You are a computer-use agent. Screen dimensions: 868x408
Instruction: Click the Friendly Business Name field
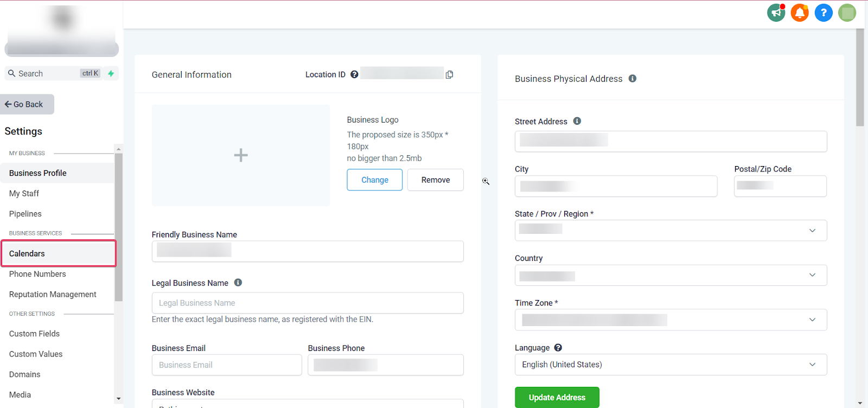coord(308,251)
